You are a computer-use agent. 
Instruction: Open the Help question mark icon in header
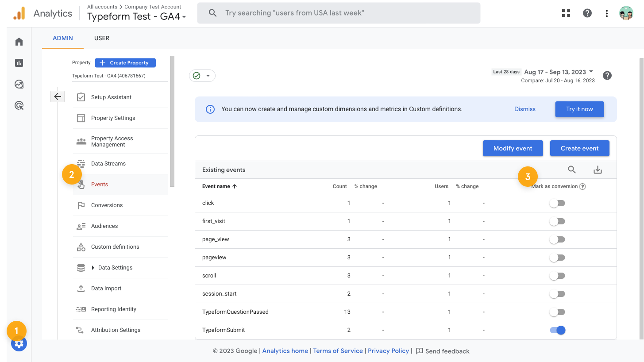coord(587,13)
